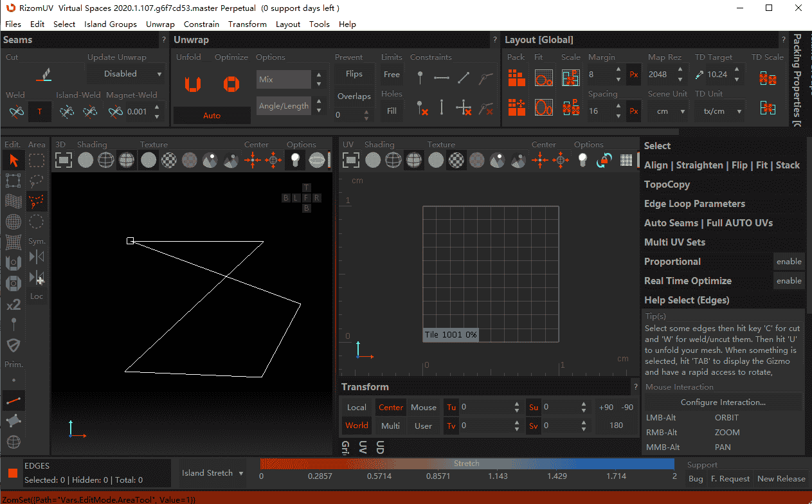Click the x2 tool in left toolbar
The height and width of the screenshot is (504, 812).
point(14,305)
